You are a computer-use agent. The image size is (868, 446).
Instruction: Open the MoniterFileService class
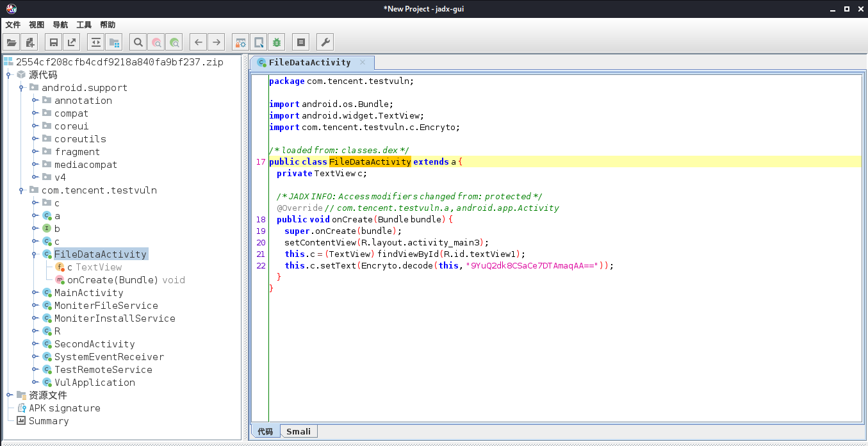coord(106,306)
